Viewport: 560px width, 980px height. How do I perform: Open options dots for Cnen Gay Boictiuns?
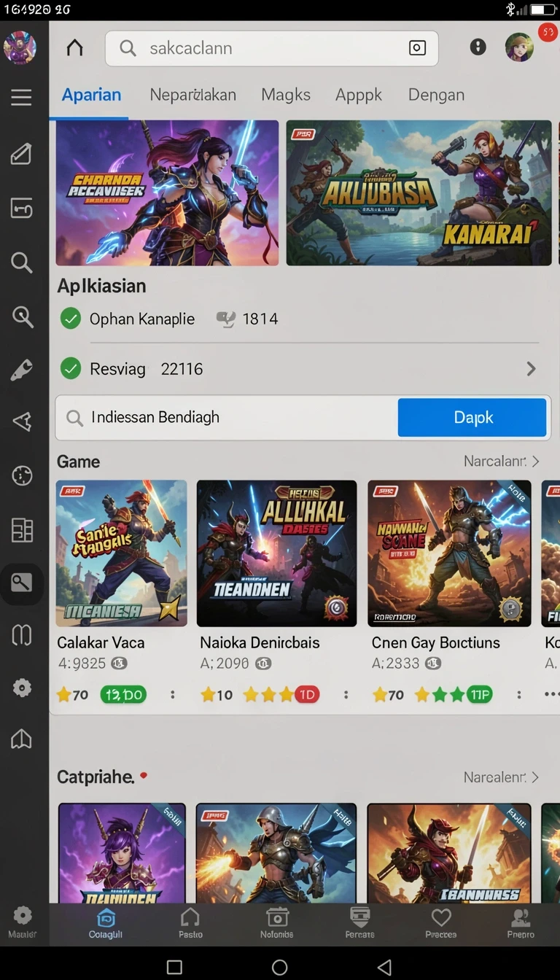(x=518, y=695)
